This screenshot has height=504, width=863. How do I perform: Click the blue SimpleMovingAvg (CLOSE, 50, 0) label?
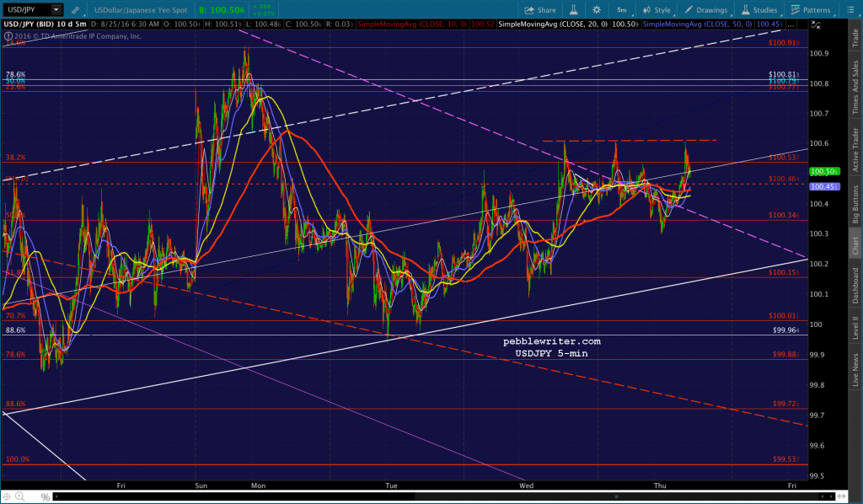pos(697,24)
